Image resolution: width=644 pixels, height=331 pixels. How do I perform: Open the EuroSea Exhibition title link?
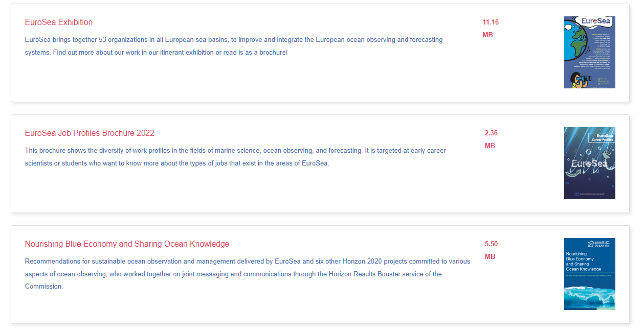click(x=59, y=22)
